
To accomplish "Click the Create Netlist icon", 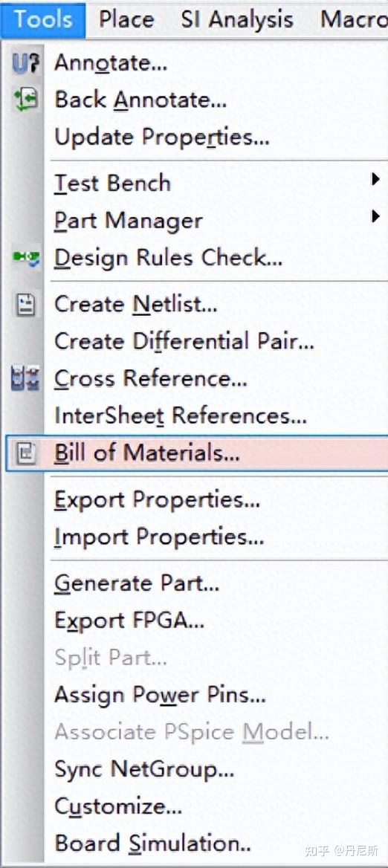I will point(25,304).
